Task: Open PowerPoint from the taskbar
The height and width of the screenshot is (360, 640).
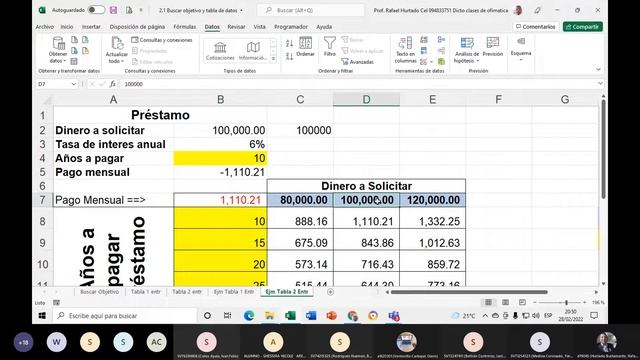Action: coord(331,316)
